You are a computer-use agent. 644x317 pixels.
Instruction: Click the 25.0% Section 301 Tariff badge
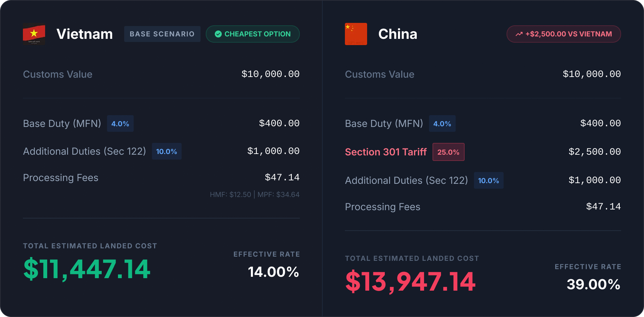pyautogui.click(x=448, y=152)
